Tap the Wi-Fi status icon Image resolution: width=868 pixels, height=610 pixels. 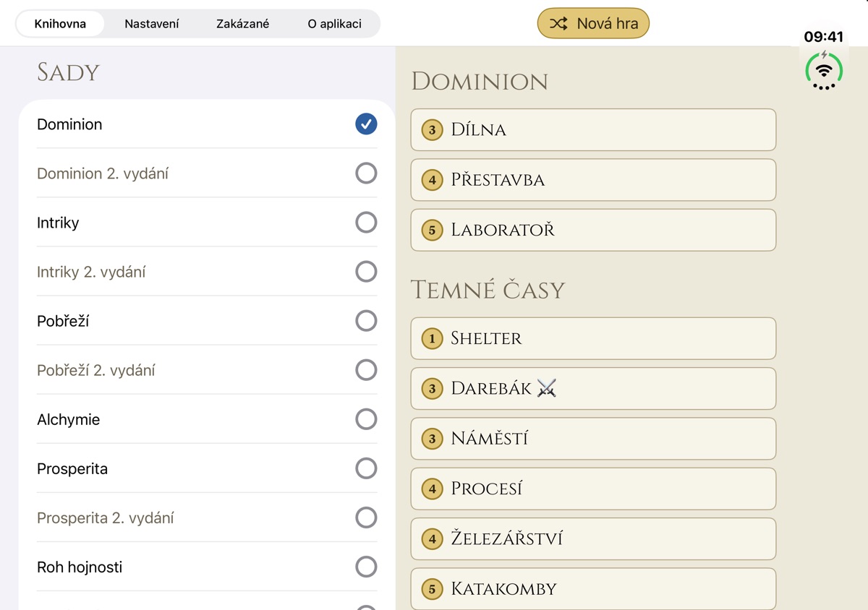pyautogui.click(x=824, y=71)
